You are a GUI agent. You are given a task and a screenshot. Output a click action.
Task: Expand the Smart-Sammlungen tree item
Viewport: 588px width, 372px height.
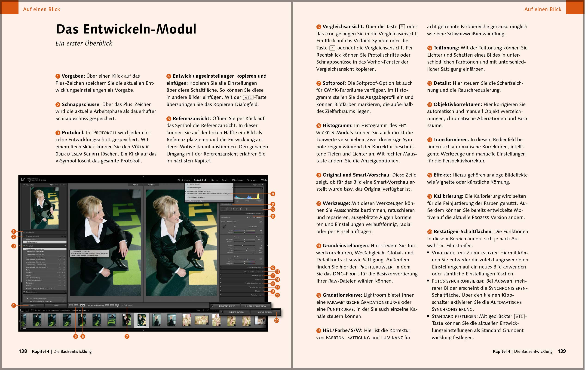coord(28,299)
